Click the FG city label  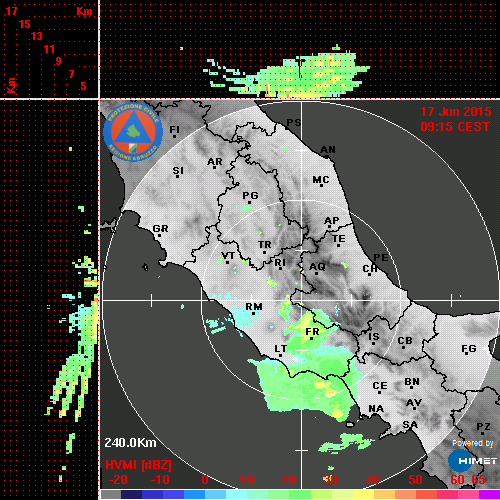coord(469,348)
